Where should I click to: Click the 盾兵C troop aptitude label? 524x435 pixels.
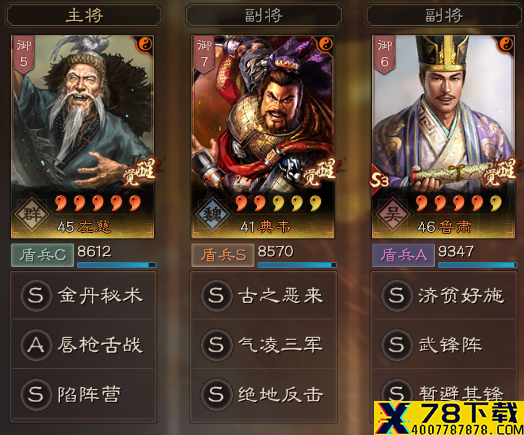[42, 255]
